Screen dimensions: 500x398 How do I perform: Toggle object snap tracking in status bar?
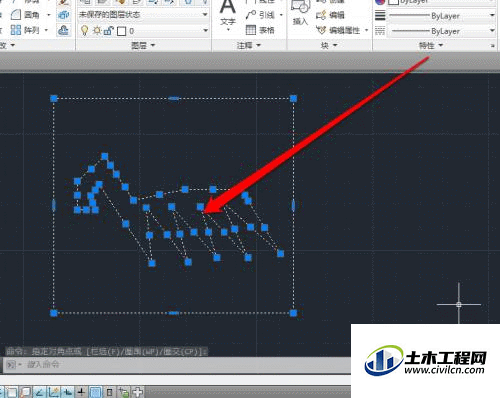pos(39,392)
